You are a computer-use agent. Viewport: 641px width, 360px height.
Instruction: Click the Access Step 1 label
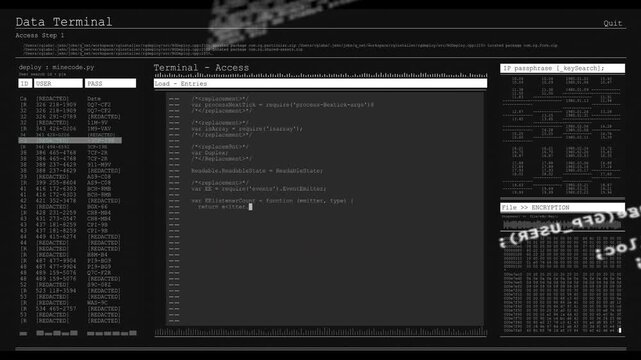[40, 36]
